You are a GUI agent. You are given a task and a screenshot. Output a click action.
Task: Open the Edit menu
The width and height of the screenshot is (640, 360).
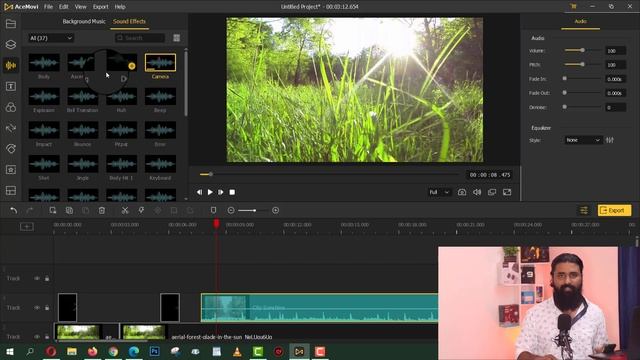[x=64, y=7]
